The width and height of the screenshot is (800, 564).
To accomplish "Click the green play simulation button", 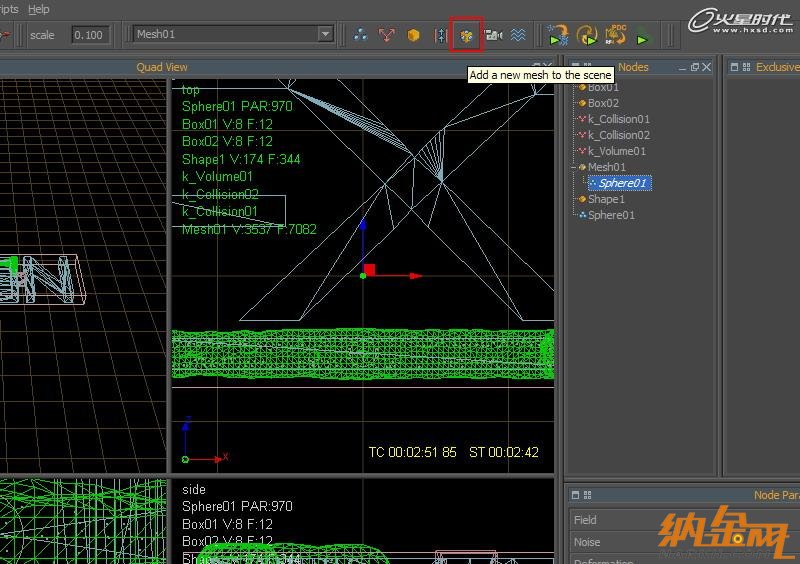I will pyautogui.click(x=643, y=39).
